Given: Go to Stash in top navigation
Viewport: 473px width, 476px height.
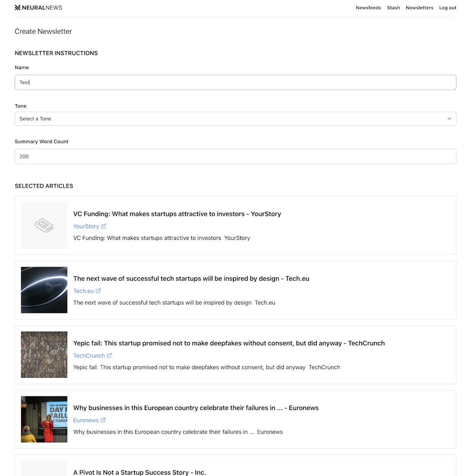Looking at the screenshot, I should 393,7.
